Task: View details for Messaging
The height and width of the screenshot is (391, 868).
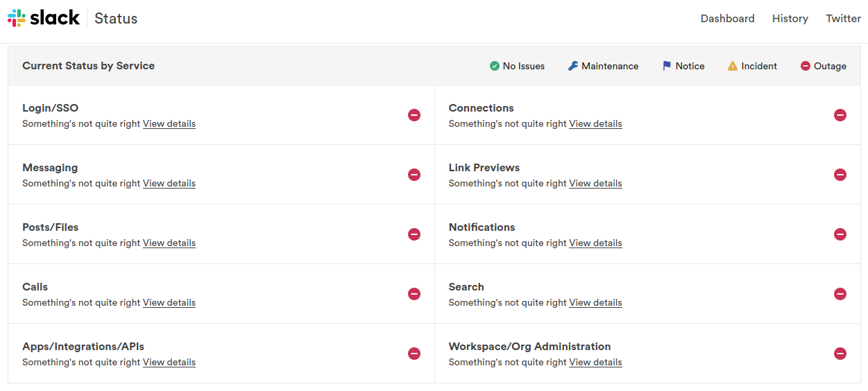Action: (x=169, y=183)
